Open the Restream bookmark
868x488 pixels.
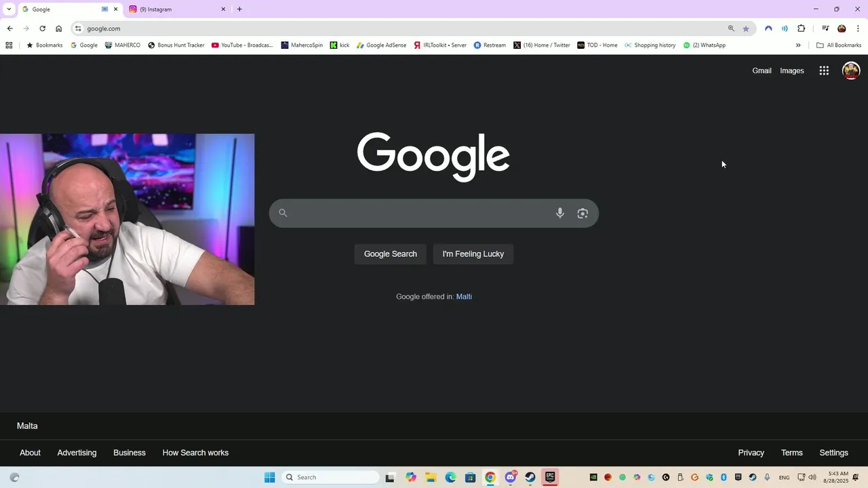(x=490, y=45)
